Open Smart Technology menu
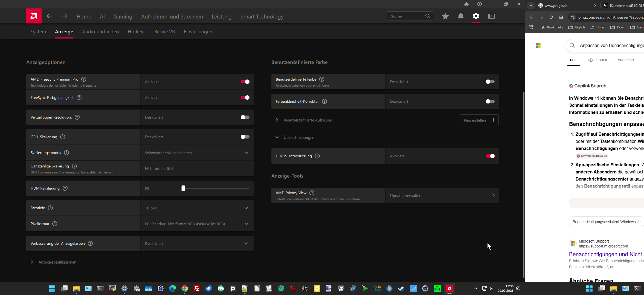The height and width of the screenshot is (295, 644). pyautogui.click(x=262, y=17)
